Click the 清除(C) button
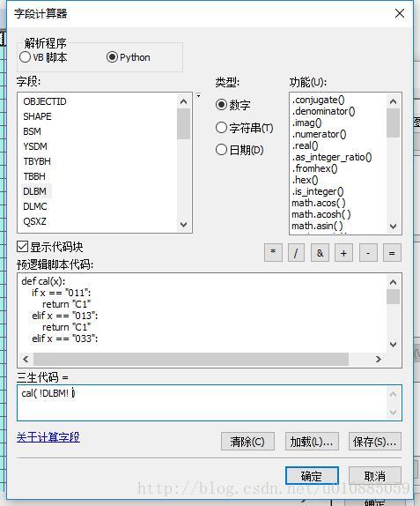The height and width of the screenshot is (506, 420). (247, 441)
